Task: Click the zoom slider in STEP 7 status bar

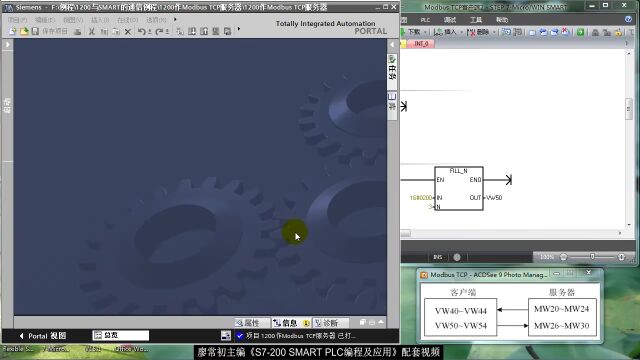Action: point(593,257)
